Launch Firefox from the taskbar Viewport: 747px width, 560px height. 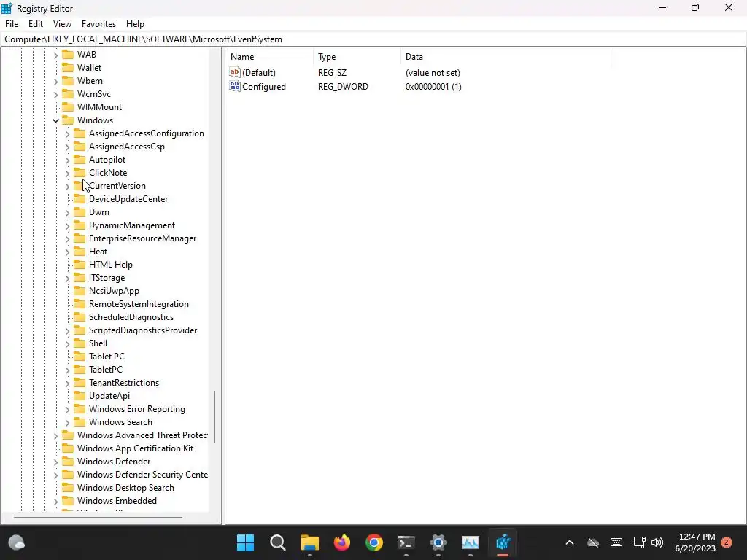[341, 542]
